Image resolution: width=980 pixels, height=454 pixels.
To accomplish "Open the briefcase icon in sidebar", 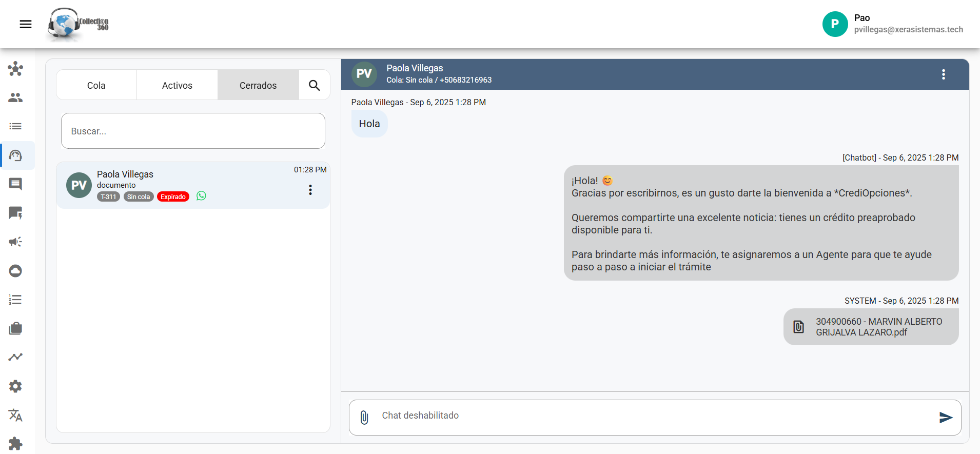I will (15, 328).
